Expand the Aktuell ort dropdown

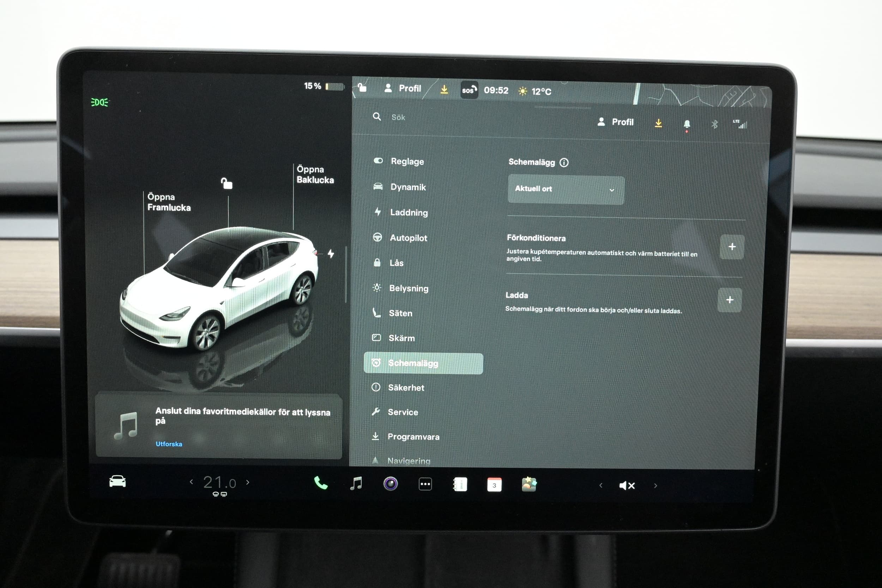click(x=566, y=189)
